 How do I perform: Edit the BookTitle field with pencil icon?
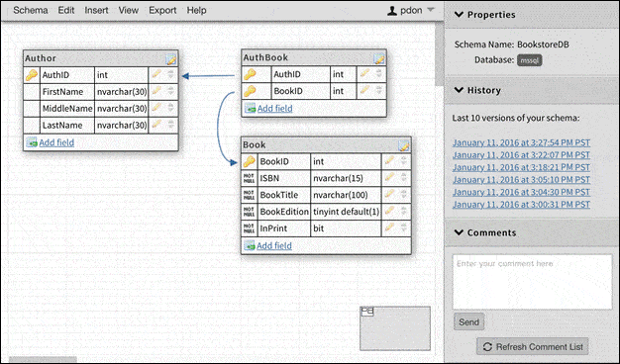pyautogui.click(x=389, y=194)
